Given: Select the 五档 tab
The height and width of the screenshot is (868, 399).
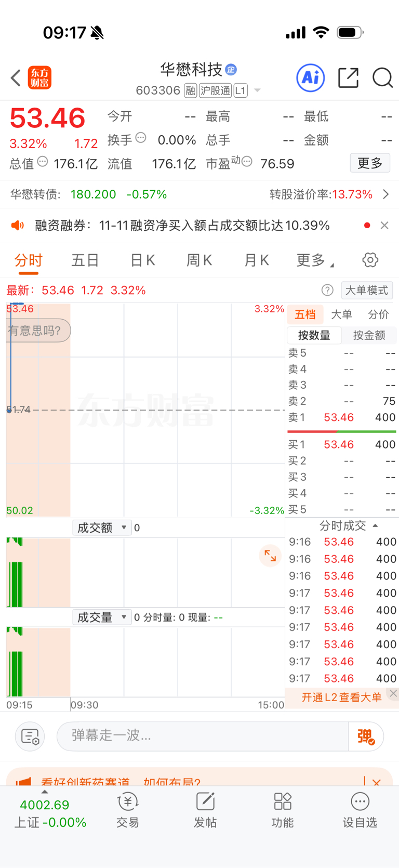Looking at the screenshot, I should (305, 314).
